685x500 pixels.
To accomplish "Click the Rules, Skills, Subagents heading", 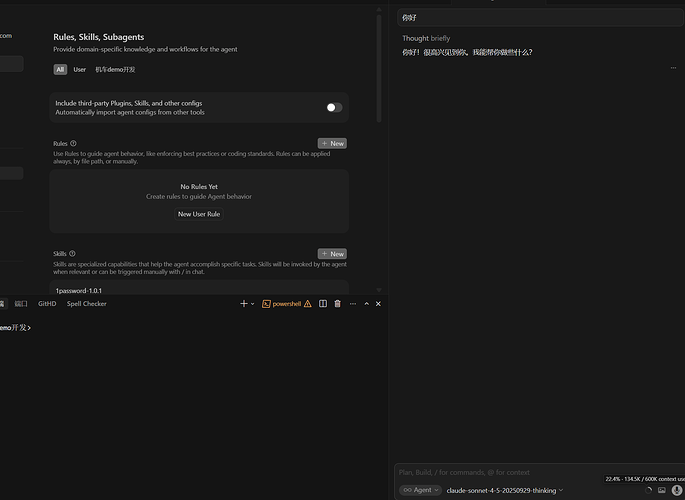I will pos(99,37).
